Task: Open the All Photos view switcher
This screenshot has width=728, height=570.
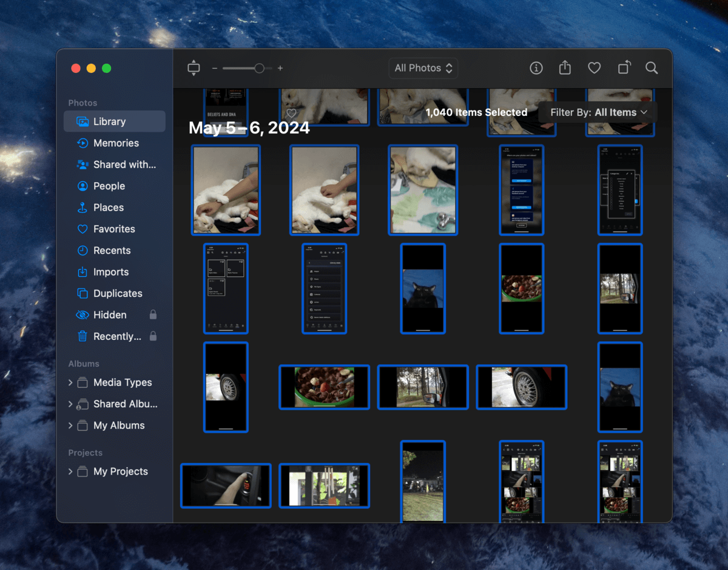Action: 423,68
